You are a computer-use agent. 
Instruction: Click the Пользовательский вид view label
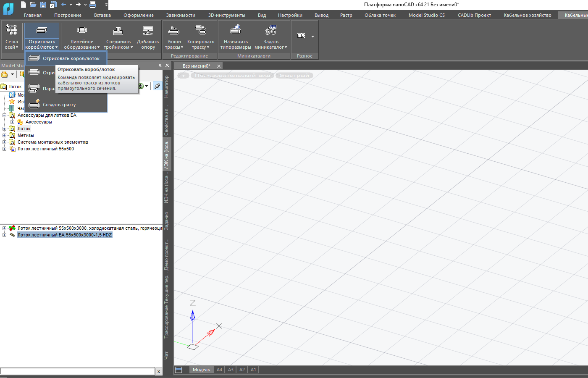coord(233,75)
